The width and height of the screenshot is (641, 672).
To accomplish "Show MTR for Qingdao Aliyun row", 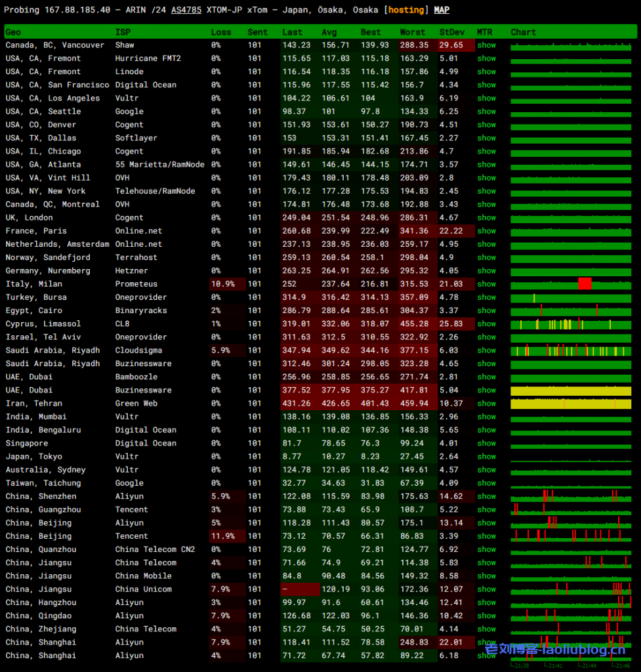I will tap(486, 616).
